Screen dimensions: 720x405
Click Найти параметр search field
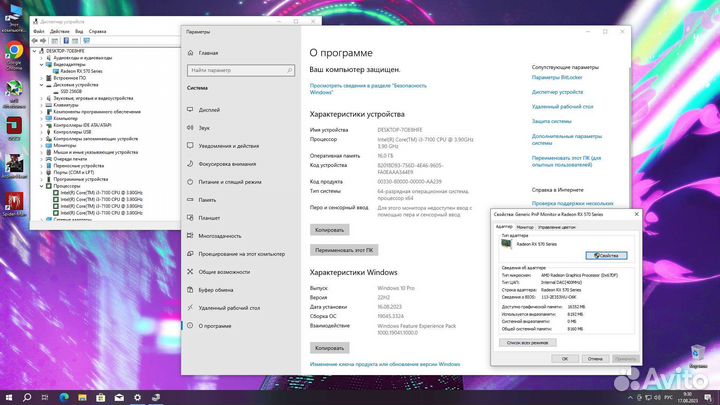point(241,70)
